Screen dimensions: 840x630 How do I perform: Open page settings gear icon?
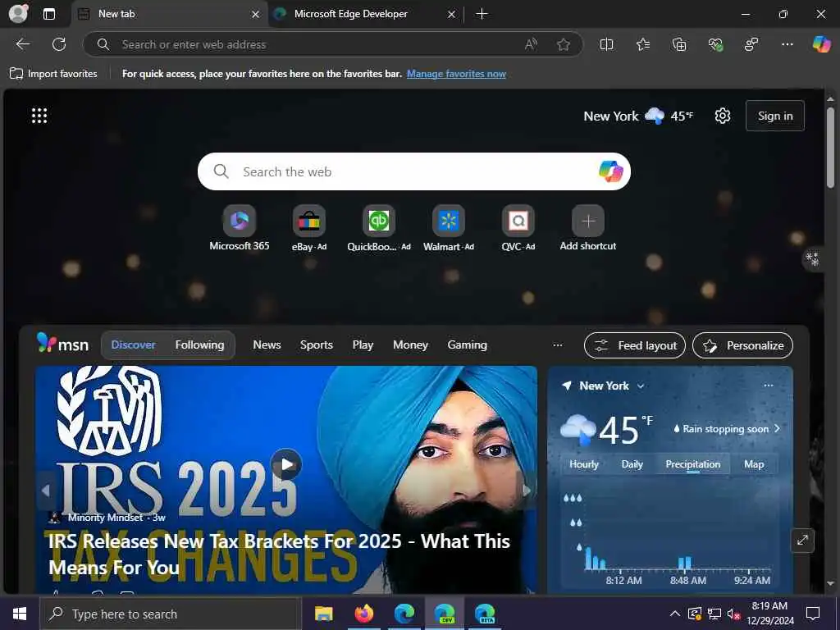pyautogui.click(x=722, y=116)
